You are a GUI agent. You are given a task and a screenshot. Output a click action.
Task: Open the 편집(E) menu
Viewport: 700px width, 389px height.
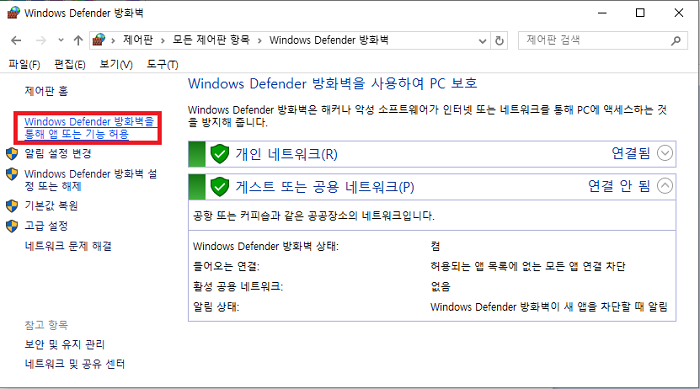click(x=70, y=65)
